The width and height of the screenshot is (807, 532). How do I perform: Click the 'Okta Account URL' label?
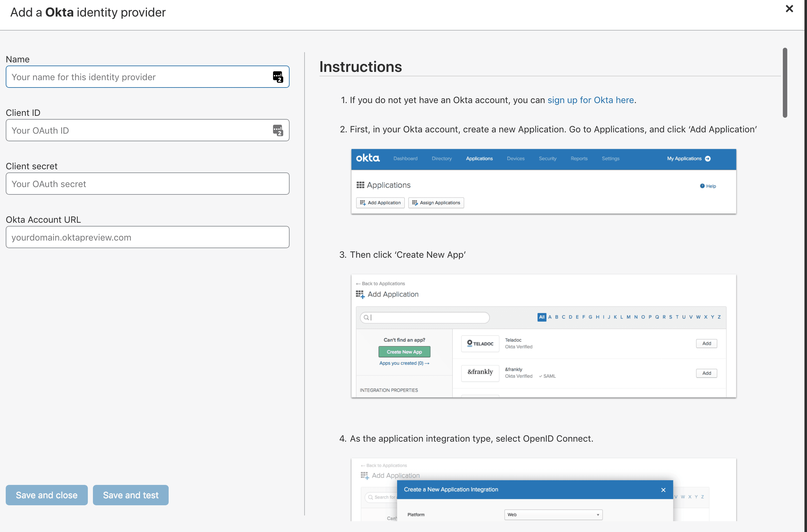43,220
